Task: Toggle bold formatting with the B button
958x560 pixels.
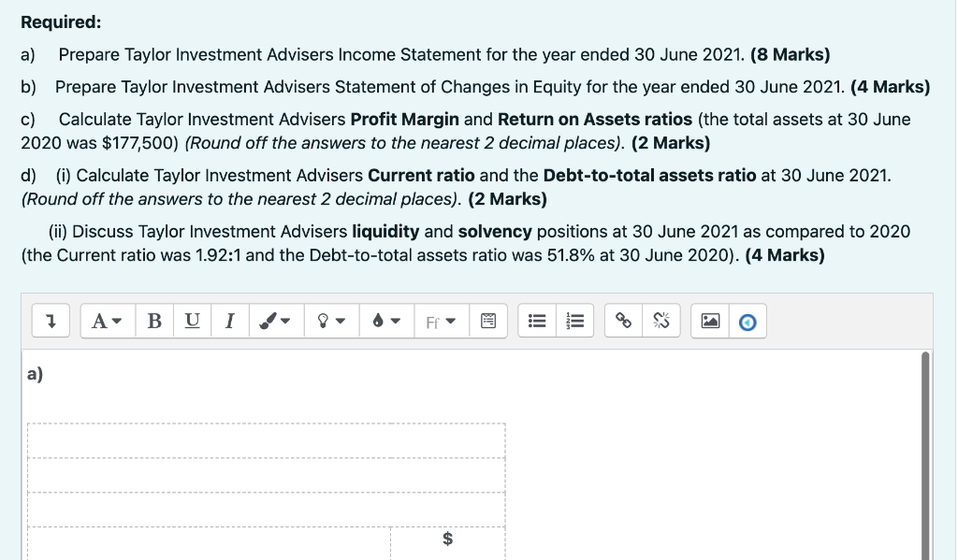Action: pos(154,321)
